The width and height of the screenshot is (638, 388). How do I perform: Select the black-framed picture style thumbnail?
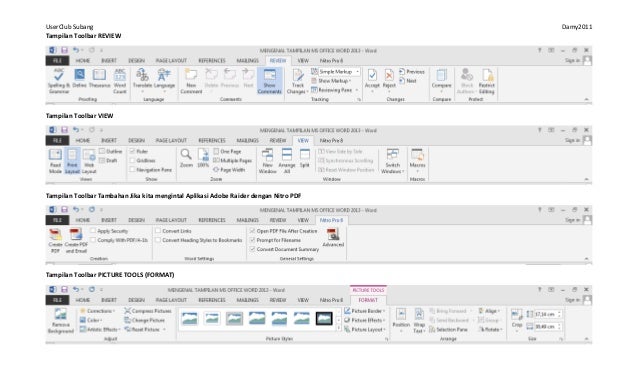pos(324,318)
